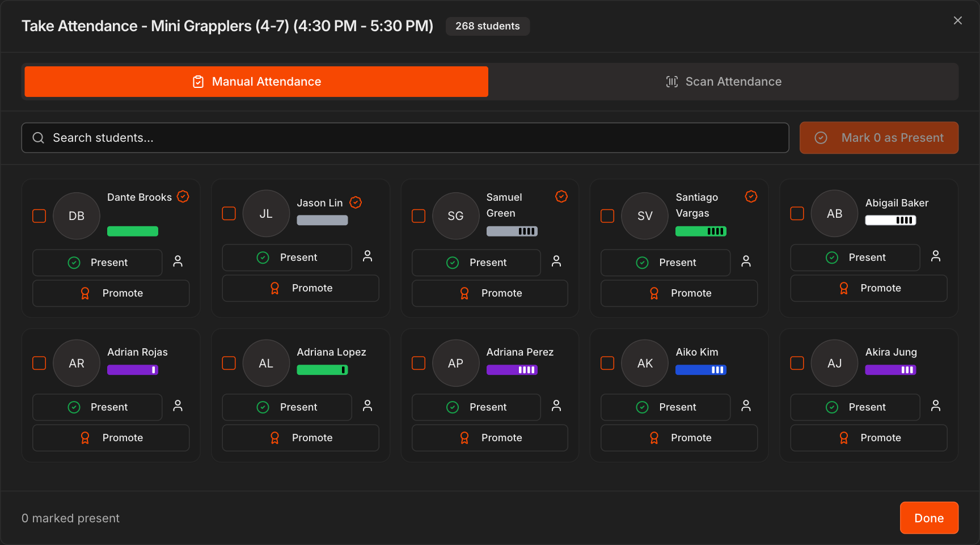980x545 pixels.
Task: Mark Adriana Lopez as Present
Action: 287,407
